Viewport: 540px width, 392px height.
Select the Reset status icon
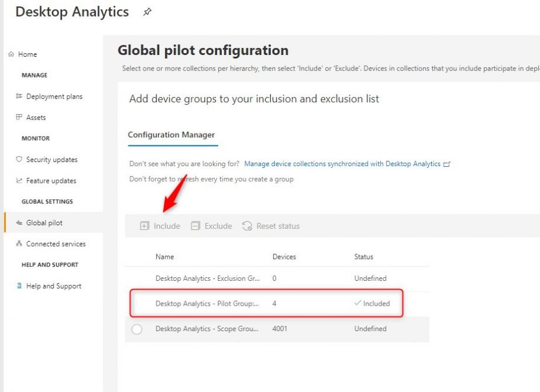click(246, 225)
